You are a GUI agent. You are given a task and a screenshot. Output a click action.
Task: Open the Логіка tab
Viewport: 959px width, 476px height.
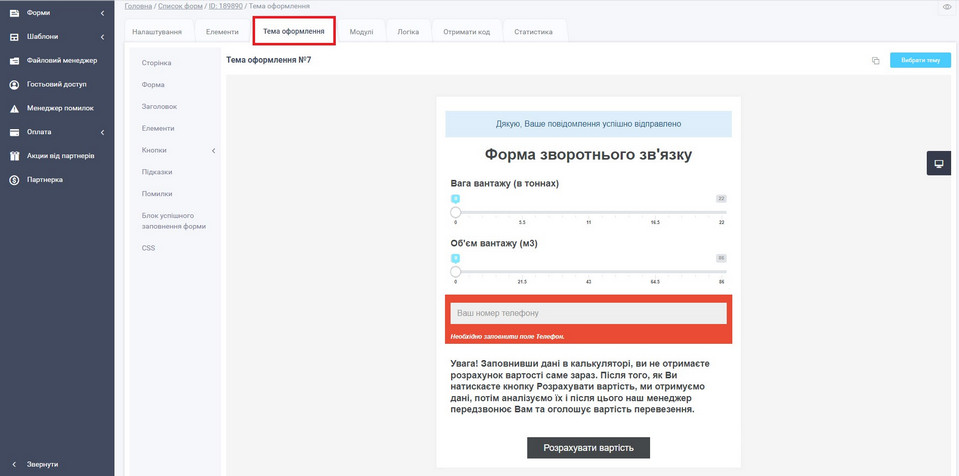pyautogui.click(x=408, y=32)
